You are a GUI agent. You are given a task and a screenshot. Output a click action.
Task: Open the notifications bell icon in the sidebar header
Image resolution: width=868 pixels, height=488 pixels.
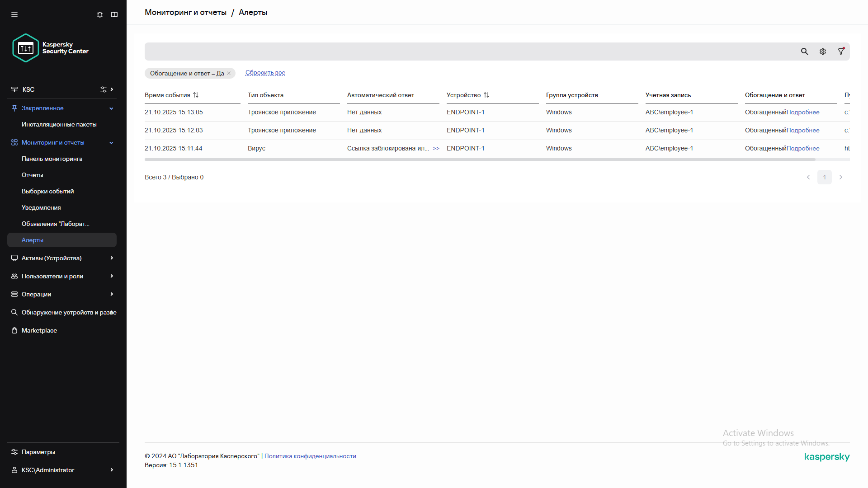point(100,14)
